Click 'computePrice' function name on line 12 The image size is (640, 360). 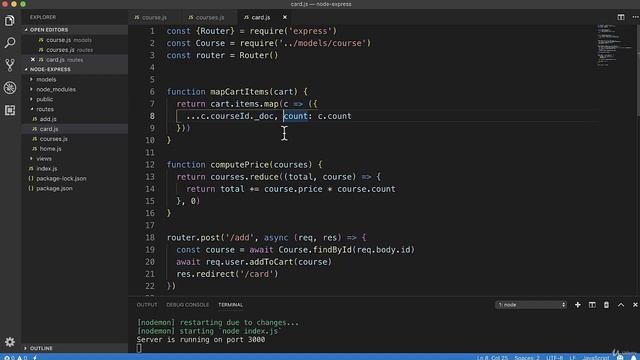[x=239, y=165]
